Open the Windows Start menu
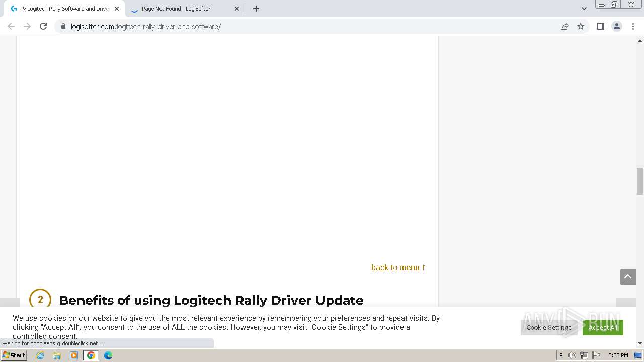Screen dimensions: 644x362 click(x=14, y=355)
